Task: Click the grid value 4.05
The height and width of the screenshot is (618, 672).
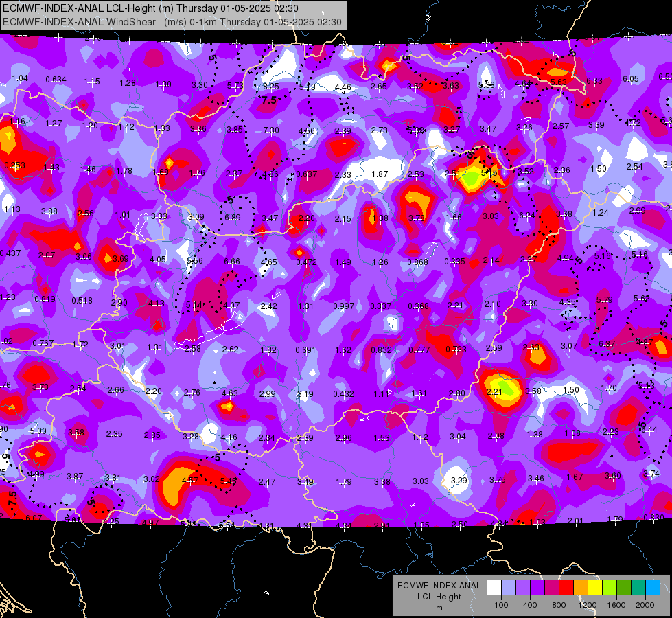Action: (158, 259)
